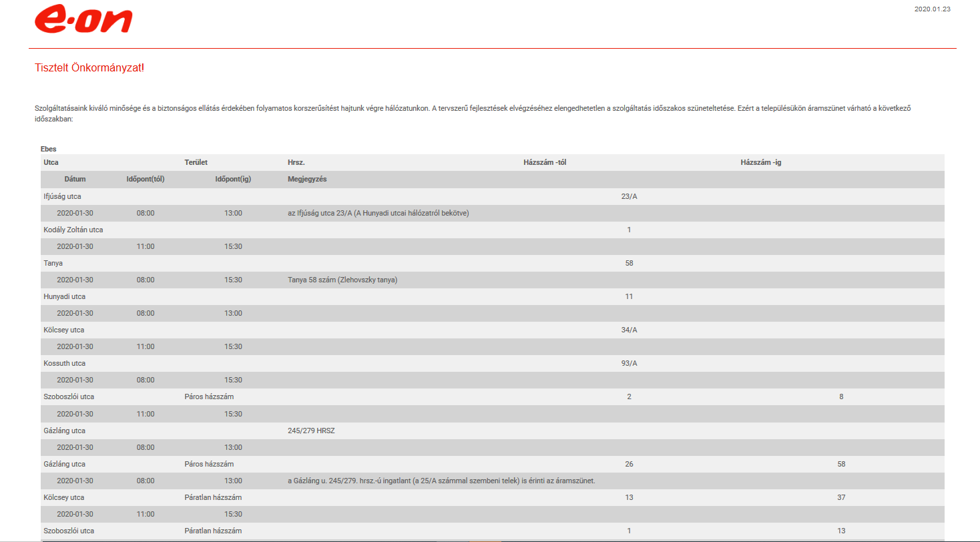Click the Időpont(tól) sub-header
The image size is (980, 542).
[x=146, y=179]
